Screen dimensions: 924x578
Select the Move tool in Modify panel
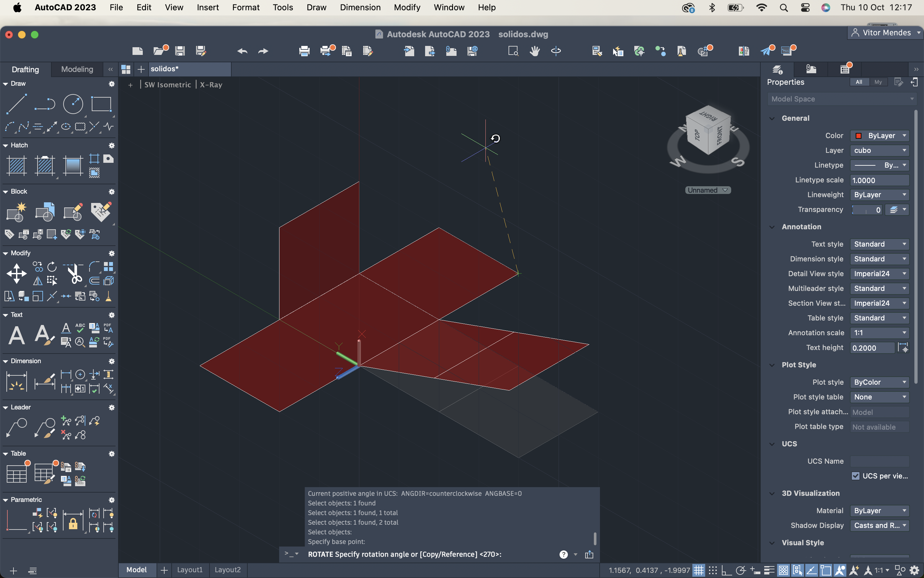pyautogui.click(x=16, y=273)
